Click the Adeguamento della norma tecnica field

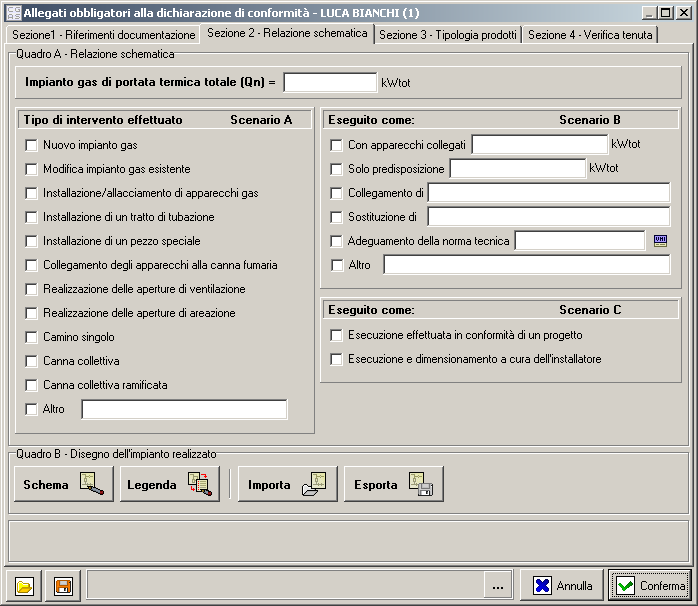click(x=580, y=240)
